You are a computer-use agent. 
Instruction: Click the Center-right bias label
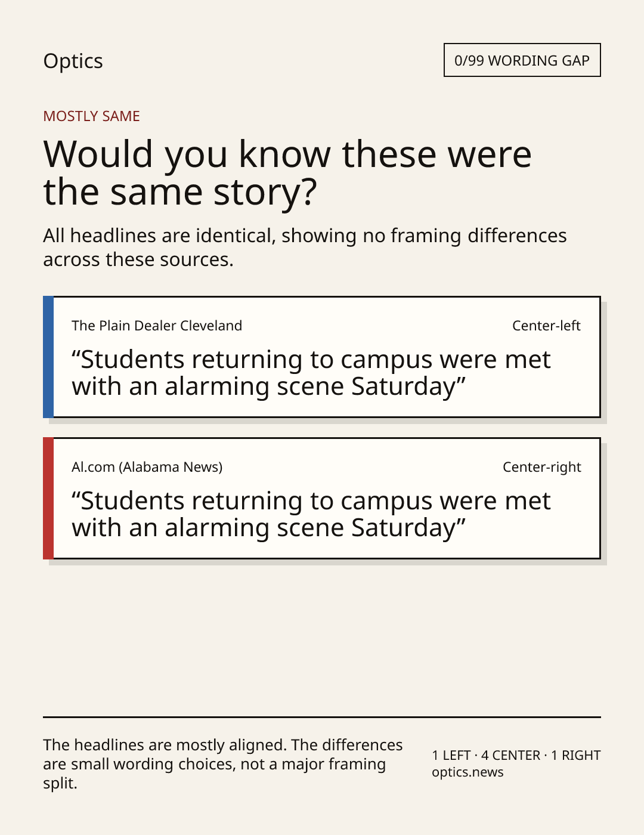[x=542, y=467]
